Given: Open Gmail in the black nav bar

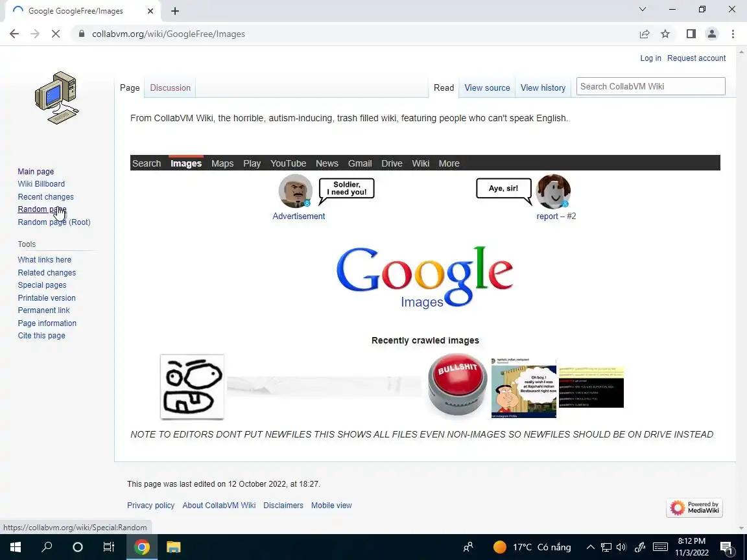Looking at the screenshot, I should (360, 163).
